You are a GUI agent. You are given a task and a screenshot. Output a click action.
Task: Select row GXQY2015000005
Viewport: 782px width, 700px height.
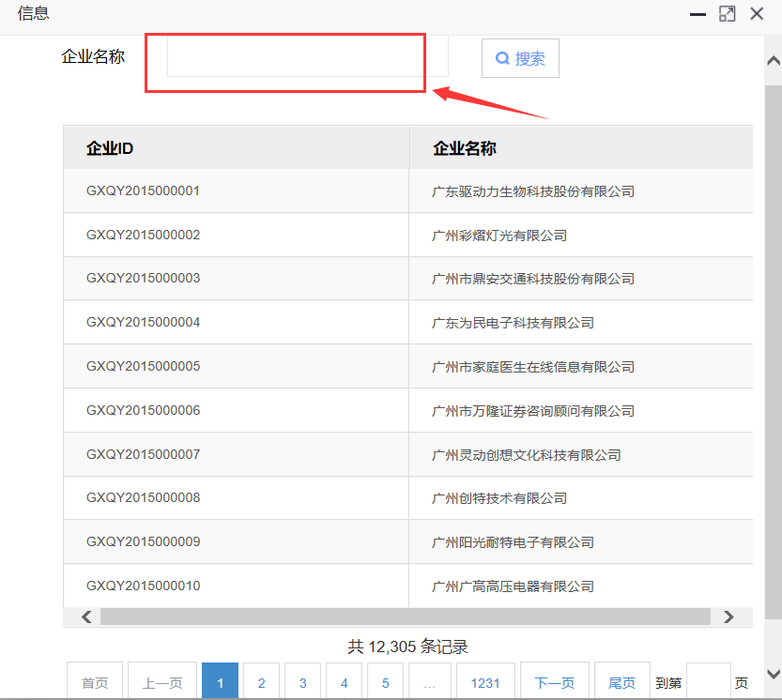[408, 366]
